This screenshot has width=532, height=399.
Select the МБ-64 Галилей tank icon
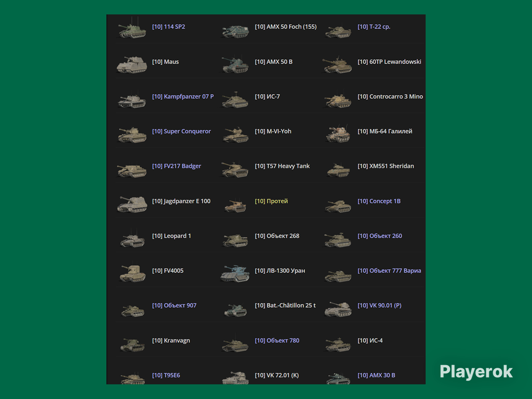pyautogui.click(x=338, y=134)
